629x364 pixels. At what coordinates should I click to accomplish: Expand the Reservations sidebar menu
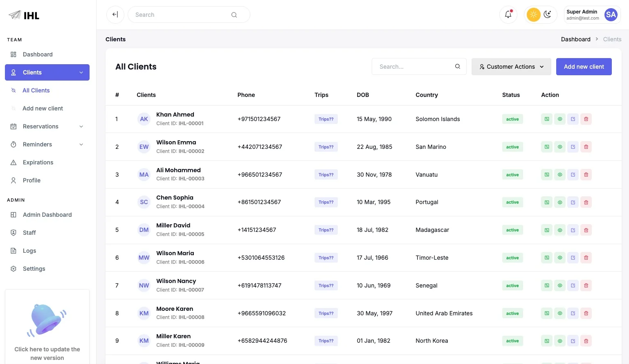click(47, 126)
